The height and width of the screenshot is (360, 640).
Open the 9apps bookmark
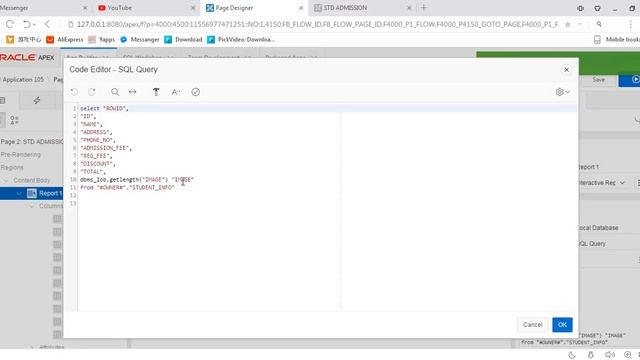tap(102, 40)
